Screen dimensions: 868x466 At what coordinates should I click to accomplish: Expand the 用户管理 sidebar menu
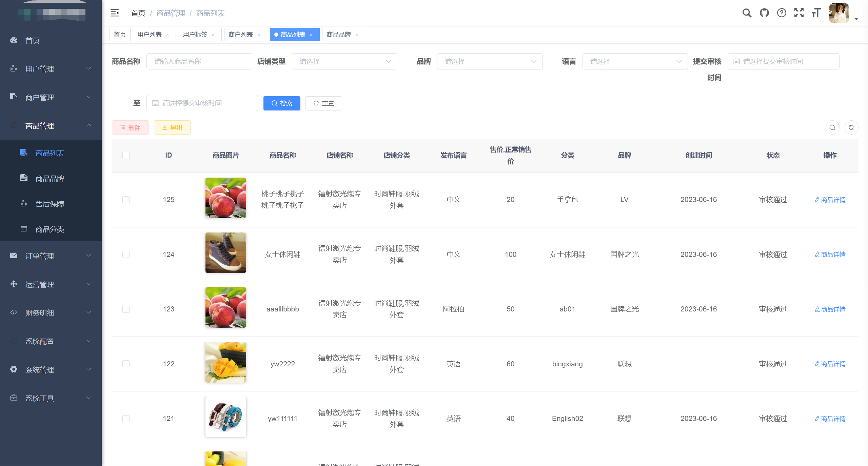[51, 69]
